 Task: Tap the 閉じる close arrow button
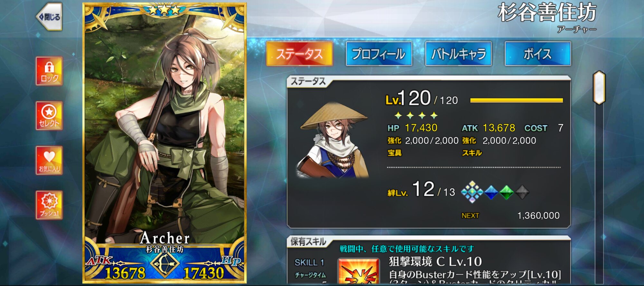click(x=49, y=17)
